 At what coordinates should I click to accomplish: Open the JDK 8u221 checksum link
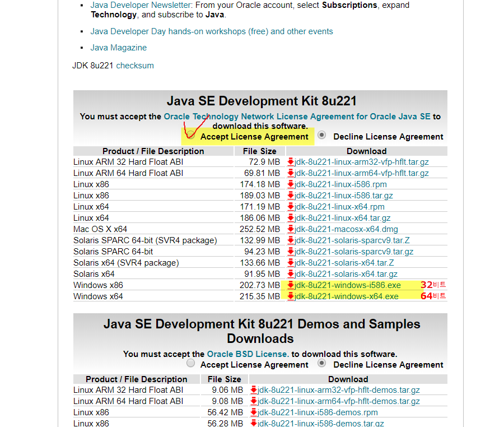135,66
